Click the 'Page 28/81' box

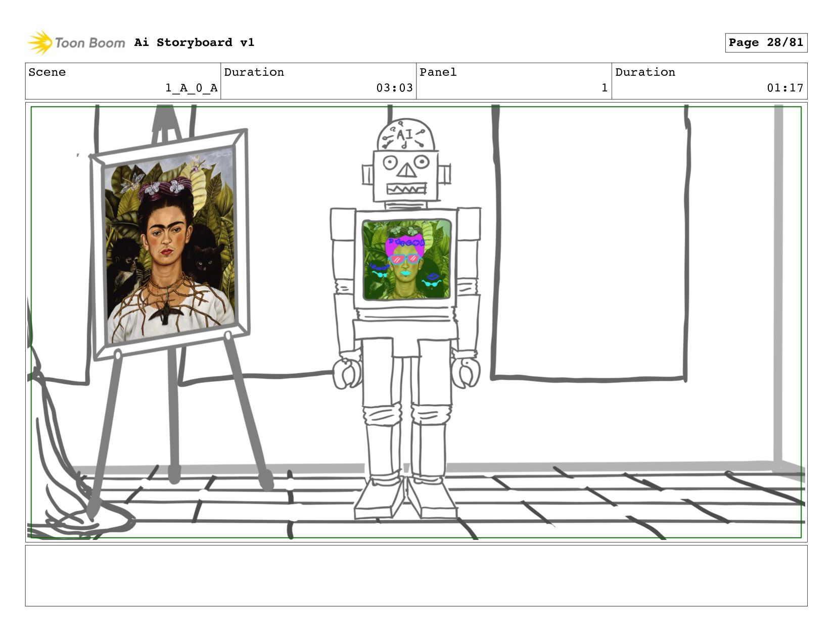point(766,42)
